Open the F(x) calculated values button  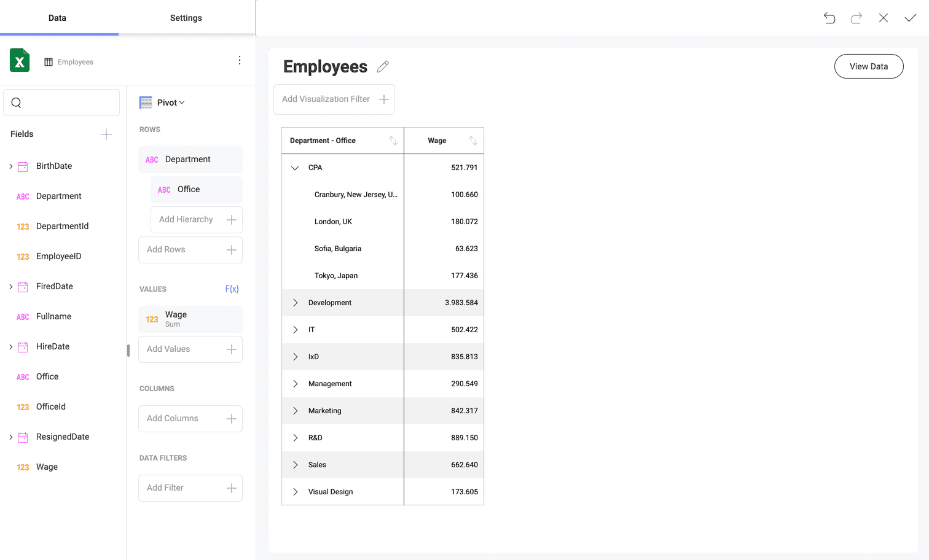point(232,289)
